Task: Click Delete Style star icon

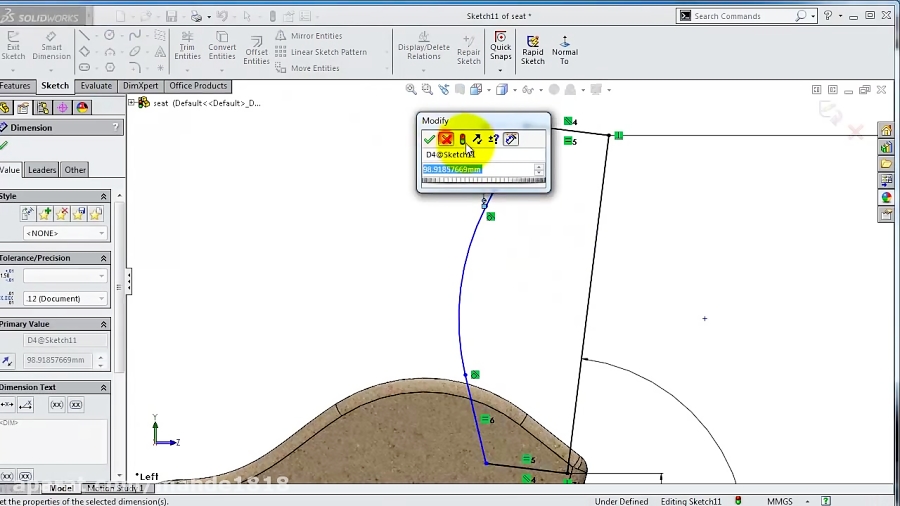Action: [x=61, y=213]
